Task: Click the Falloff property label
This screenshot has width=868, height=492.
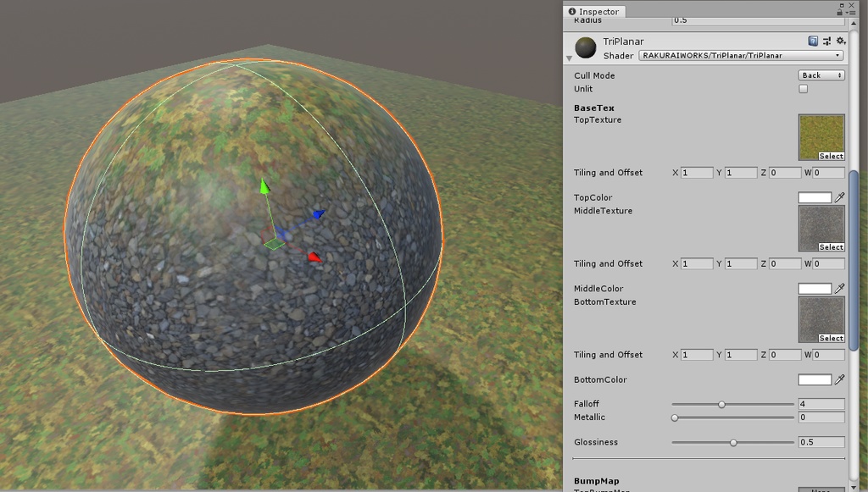Action: point(587,404)
